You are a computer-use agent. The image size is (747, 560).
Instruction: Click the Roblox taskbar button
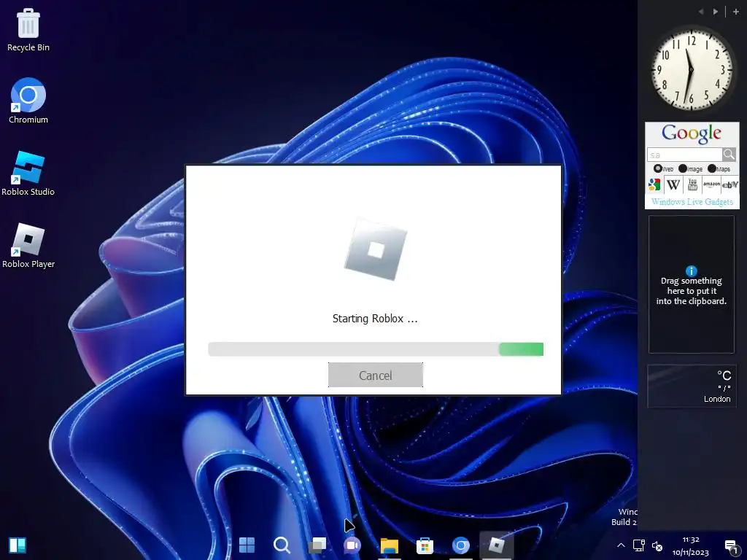(x=496, y=545)
